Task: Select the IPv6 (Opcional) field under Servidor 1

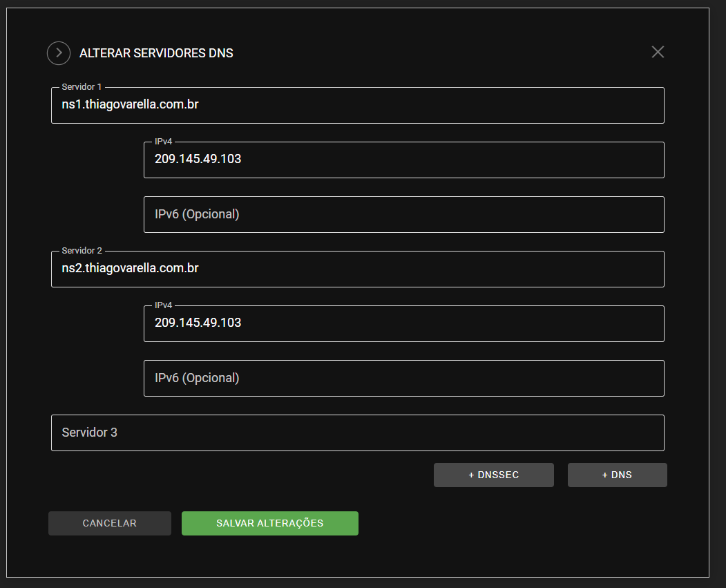Action: [x=403, y=214]
